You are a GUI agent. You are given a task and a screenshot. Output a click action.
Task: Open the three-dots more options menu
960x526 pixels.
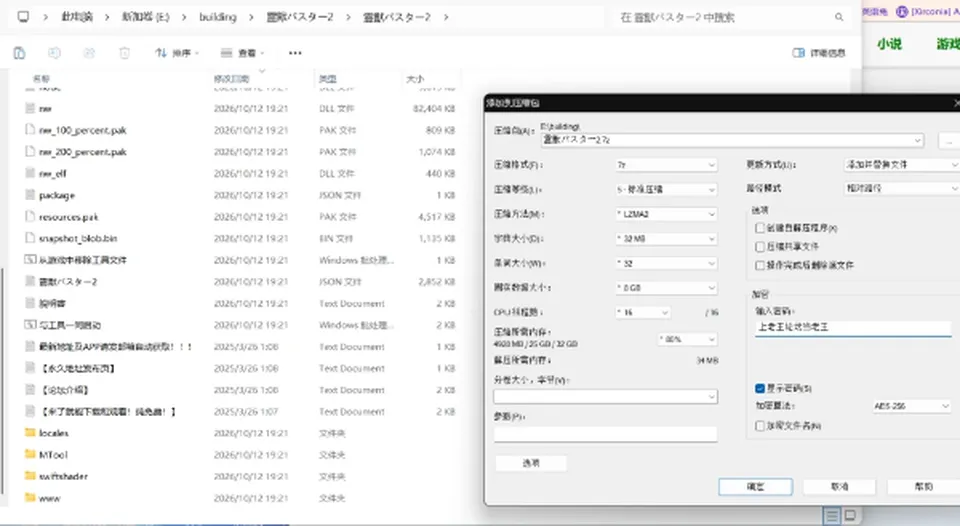295,53
